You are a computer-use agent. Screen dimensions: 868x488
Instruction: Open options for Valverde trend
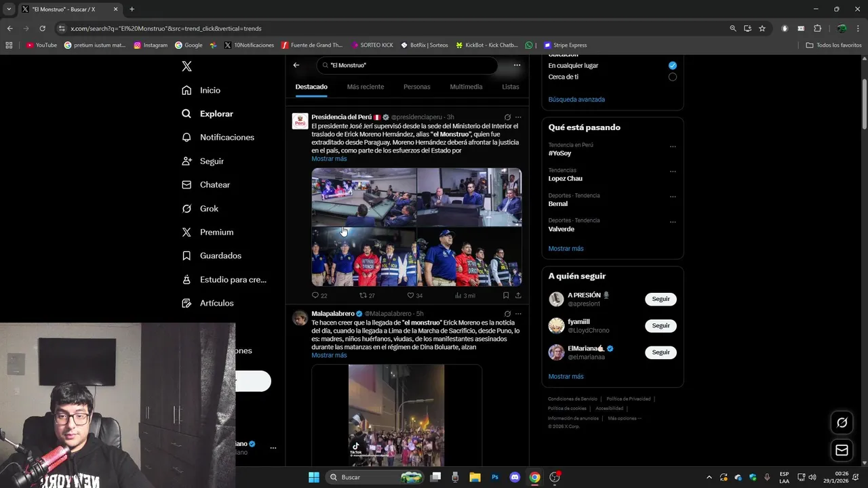673,222
